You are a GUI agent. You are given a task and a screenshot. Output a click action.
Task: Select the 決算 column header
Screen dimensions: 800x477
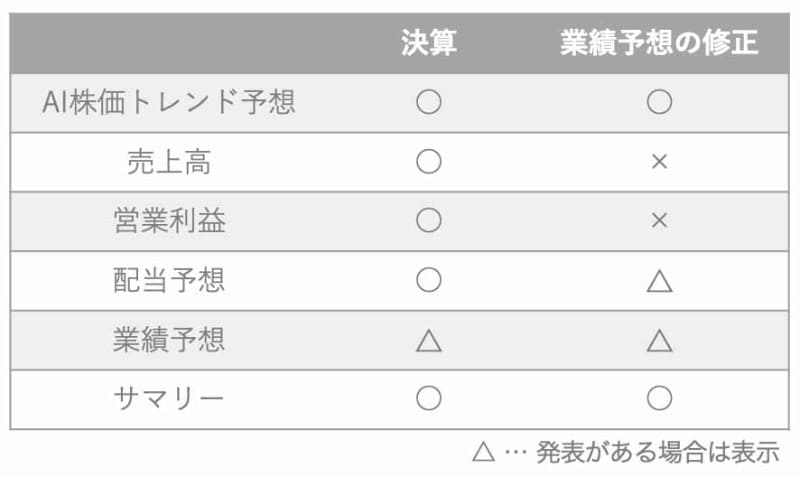click(429, 44)
